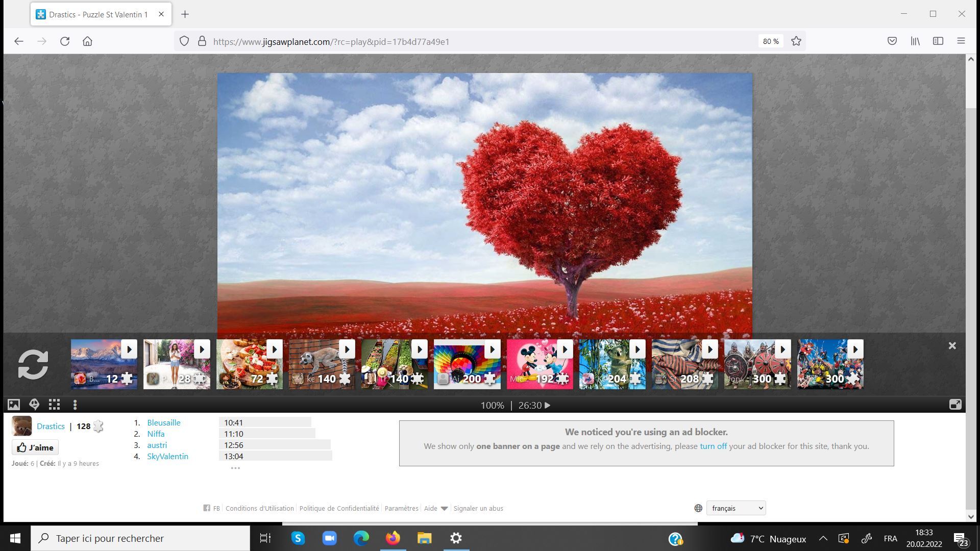Open the three-dot more options menu
The width and height of the screenshot is (980, 551).
pyautogui.click(x=75, y=405)
